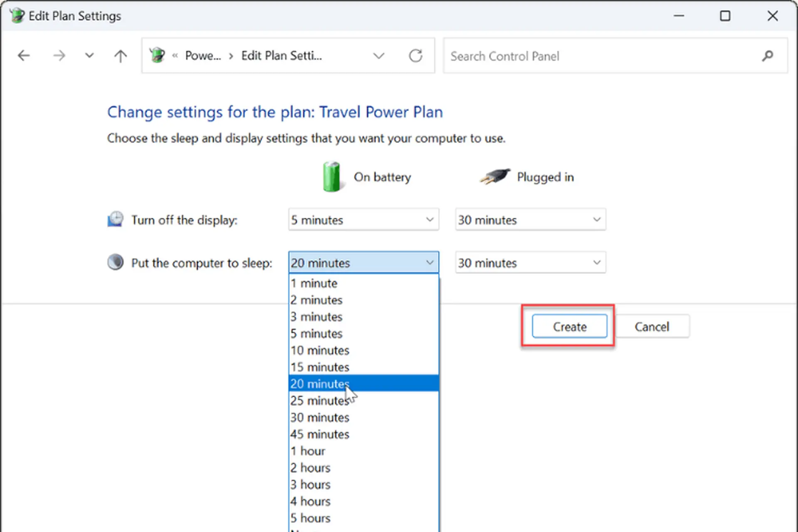Click the Power Options address bar icon
Viewport: 798px width, 532px height.
tap(158, 55)
